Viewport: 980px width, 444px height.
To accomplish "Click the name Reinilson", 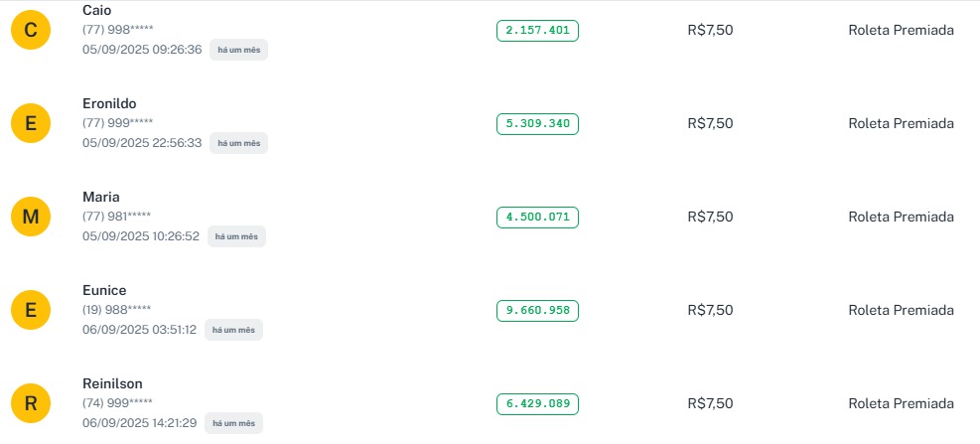I will point(112,383).
